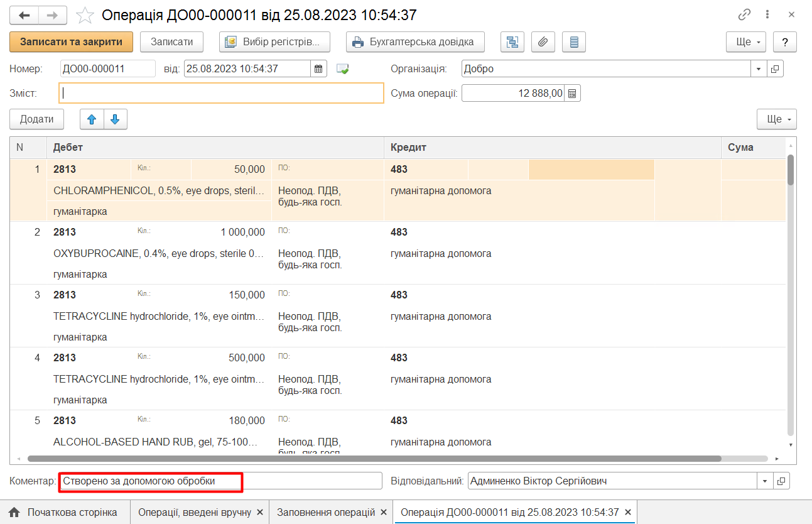Click the right arrow of the horizontal scrollbar
The width and height of the screenshot is (812, 524).
tap(777, 459)
